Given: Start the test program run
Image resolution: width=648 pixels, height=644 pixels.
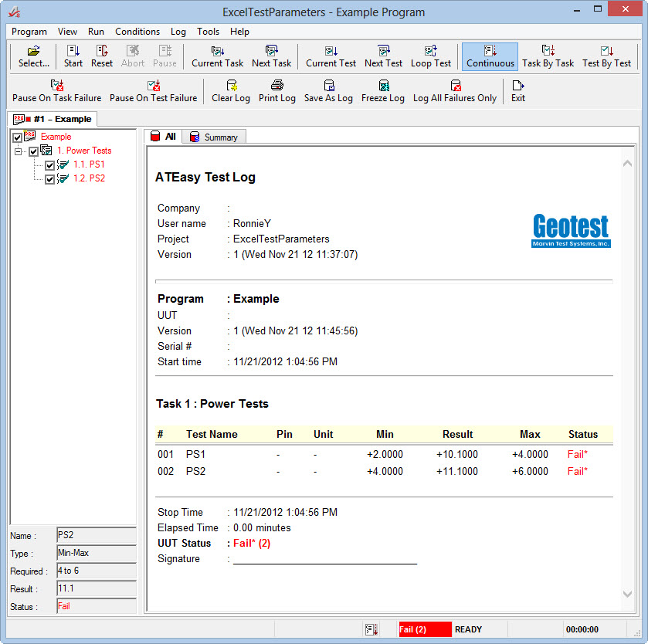Looking at the screenshot, I should [x=72, y=56].
